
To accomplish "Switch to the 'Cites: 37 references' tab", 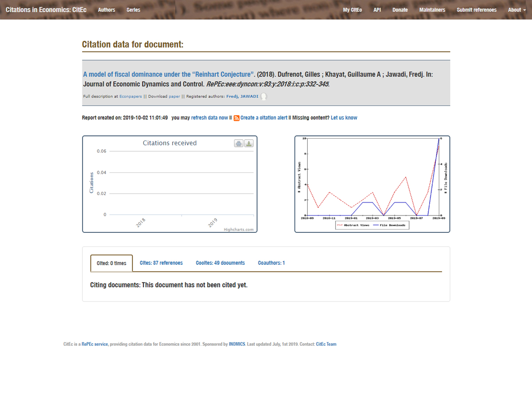I will point(161,263).
